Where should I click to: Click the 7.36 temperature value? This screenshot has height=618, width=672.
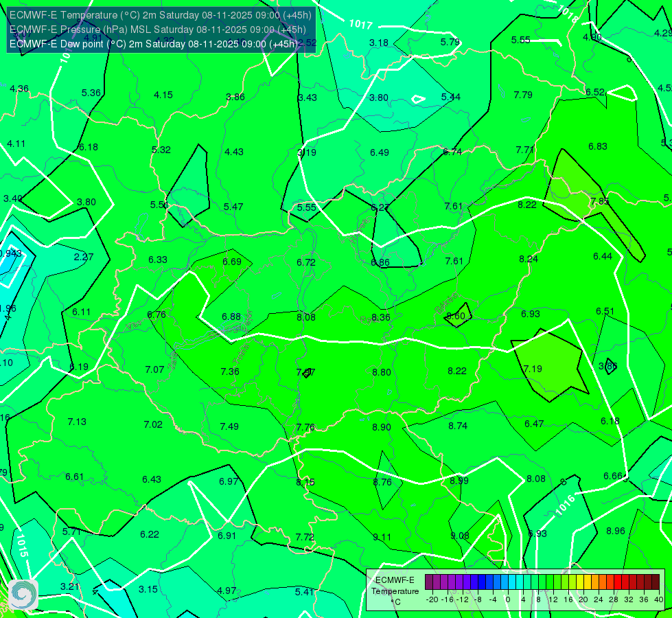click(230, 371)
